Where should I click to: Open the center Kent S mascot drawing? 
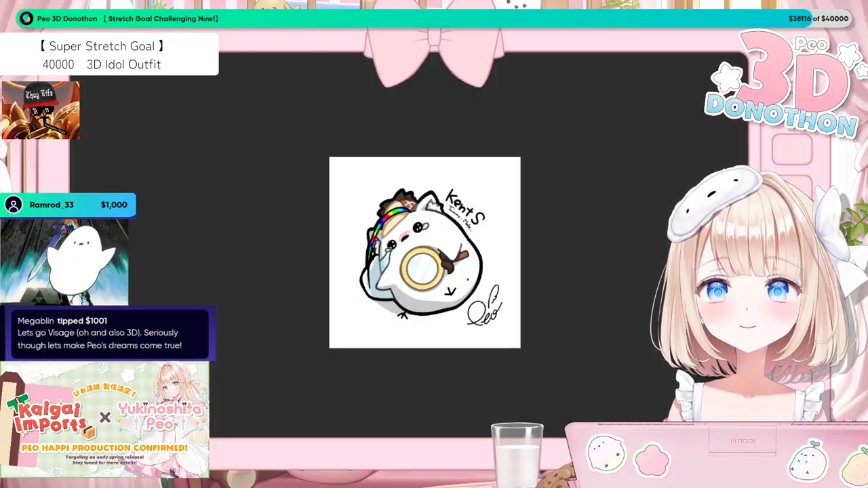(x=425, y=253)
